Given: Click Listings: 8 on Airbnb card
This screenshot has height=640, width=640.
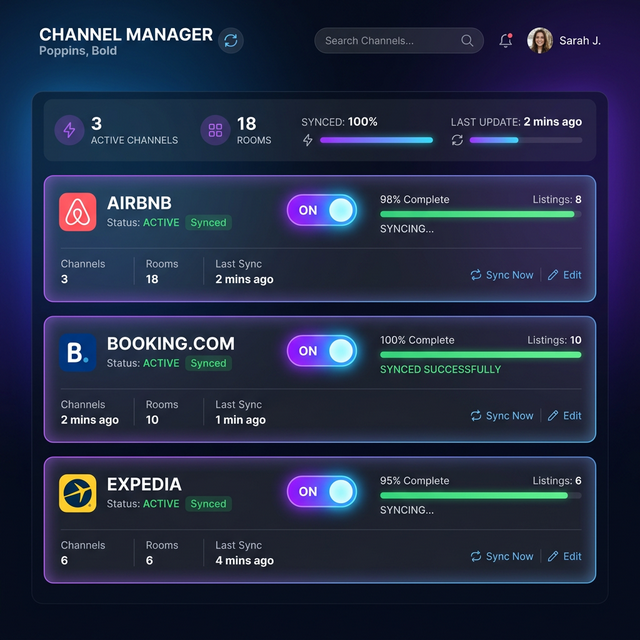Looking at the screenshot, I should point(557,200).
